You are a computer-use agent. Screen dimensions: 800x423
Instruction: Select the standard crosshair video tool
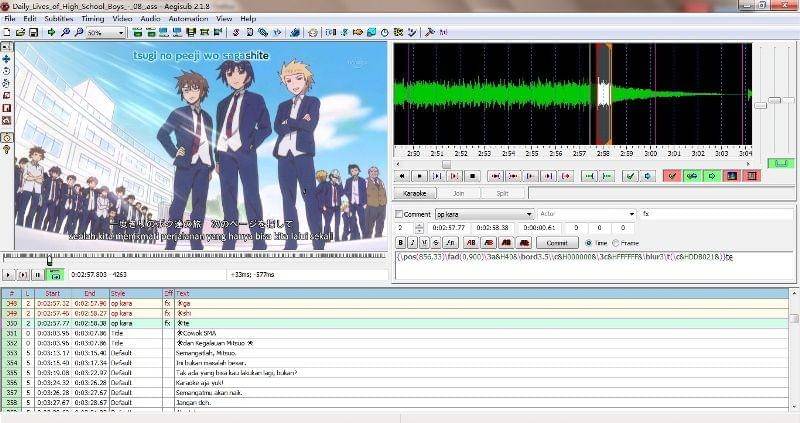[x=7, y=46]
